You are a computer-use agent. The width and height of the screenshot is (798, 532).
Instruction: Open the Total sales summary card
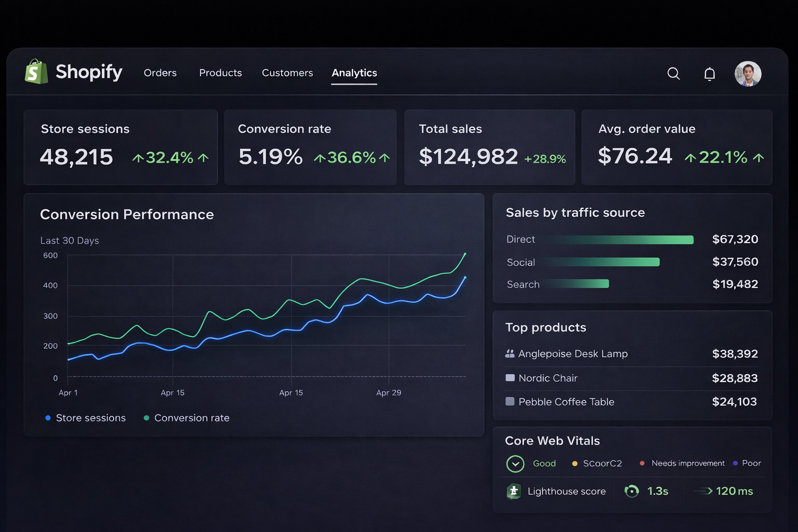pyautogui.click(x=489, y=147)
